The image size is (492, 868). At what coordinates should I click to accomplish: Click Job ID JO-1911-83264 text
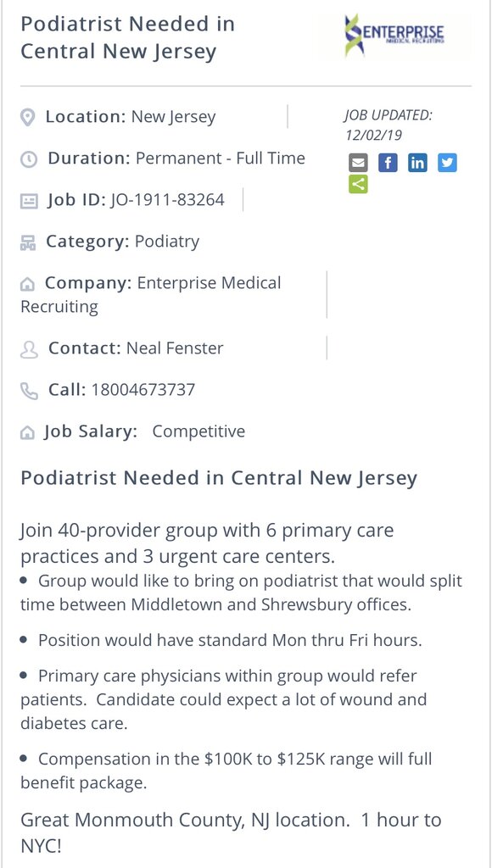tap(167, 199)
